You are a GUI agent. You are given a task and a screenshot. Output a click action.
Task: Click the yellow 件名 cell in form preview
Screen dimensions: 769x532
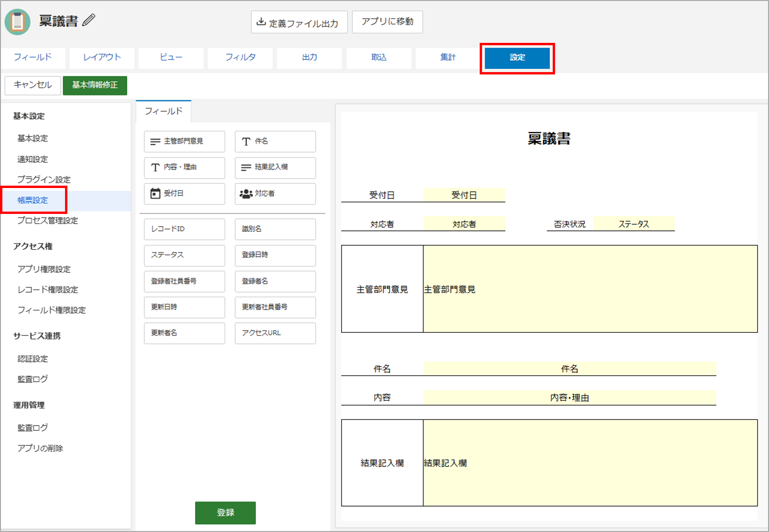click(570, 368)
